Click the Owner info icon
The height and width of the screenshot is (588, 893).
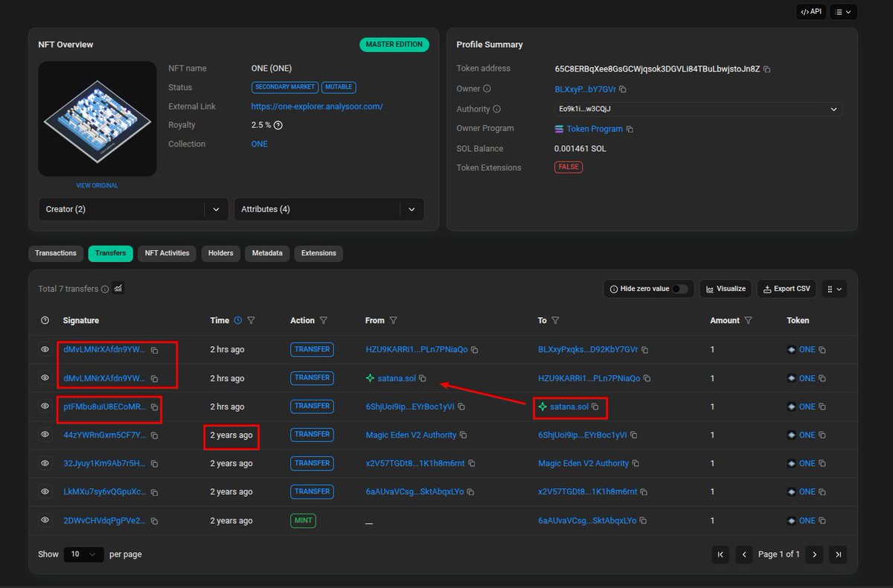[487, 89]
